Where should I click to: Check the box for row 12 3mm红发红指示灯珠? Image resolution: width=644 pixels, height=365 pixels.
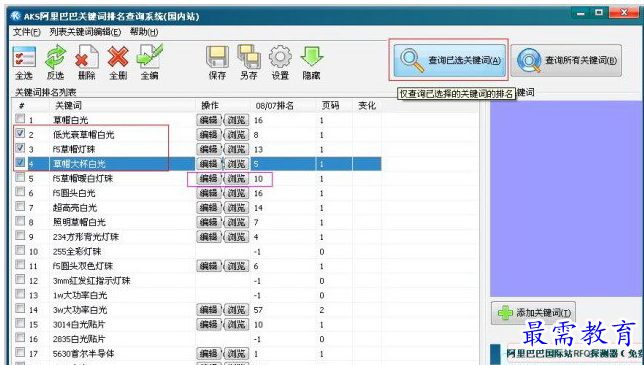[x=20, y=279]
